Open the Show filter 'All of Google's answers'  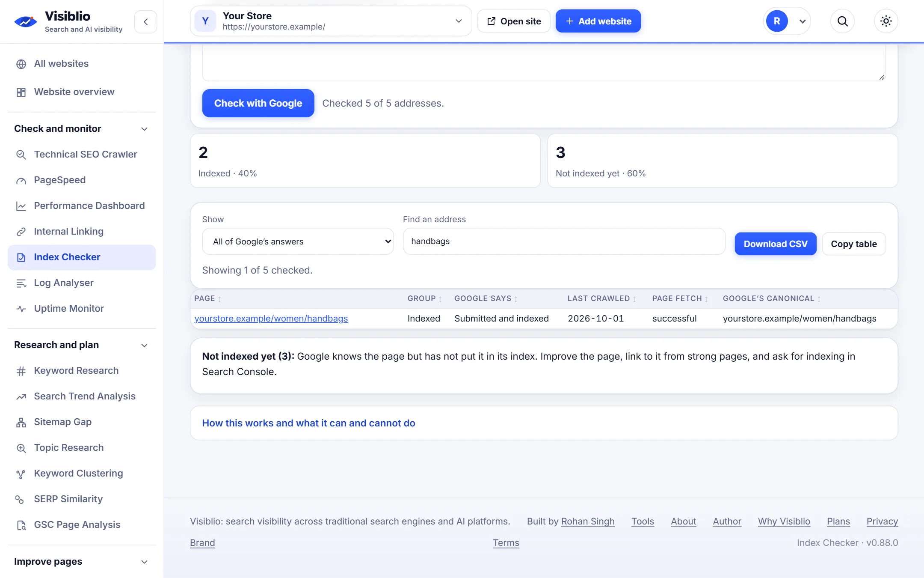(298, 241)
